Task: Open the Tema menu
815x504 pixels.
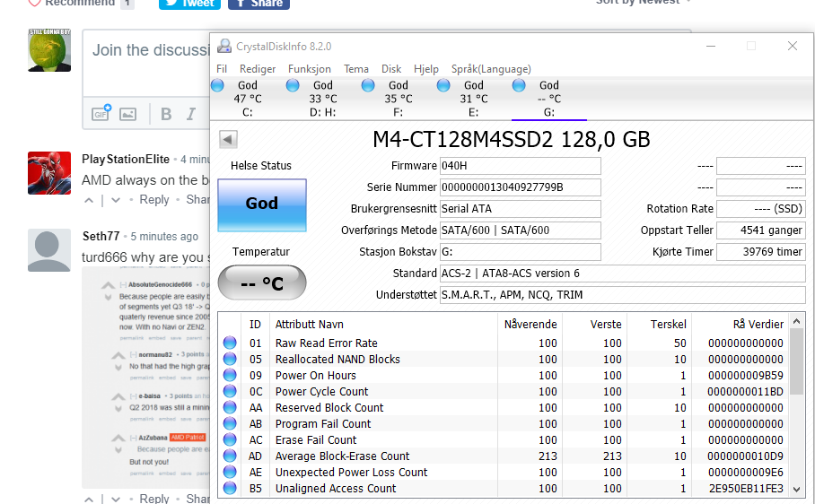Action: [356, 69]
